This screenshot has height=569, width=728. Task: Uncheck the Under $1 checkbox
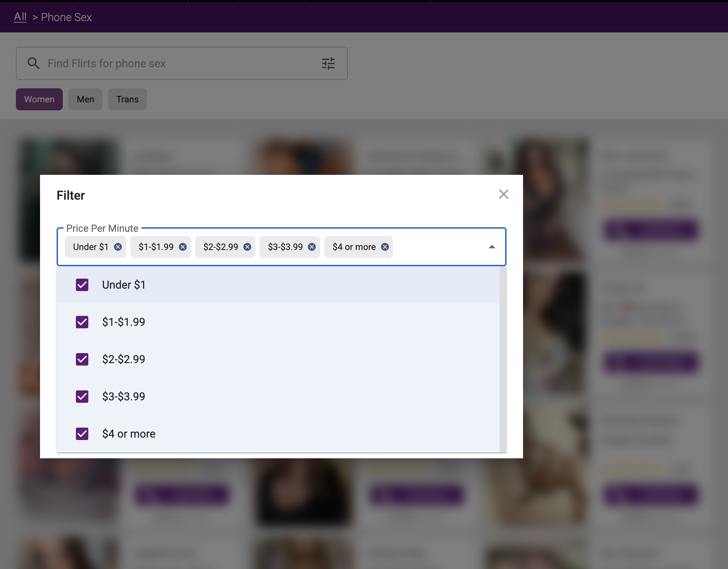tap(82, 285)
